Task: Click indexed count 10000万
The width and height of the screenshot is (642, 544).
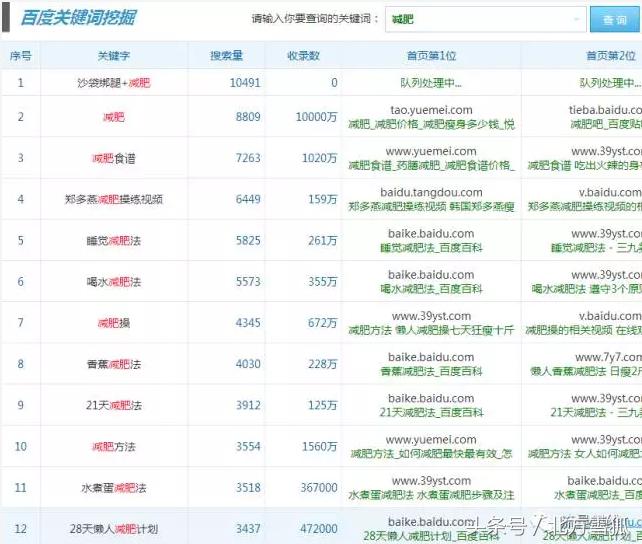Action: coord(316,117)
